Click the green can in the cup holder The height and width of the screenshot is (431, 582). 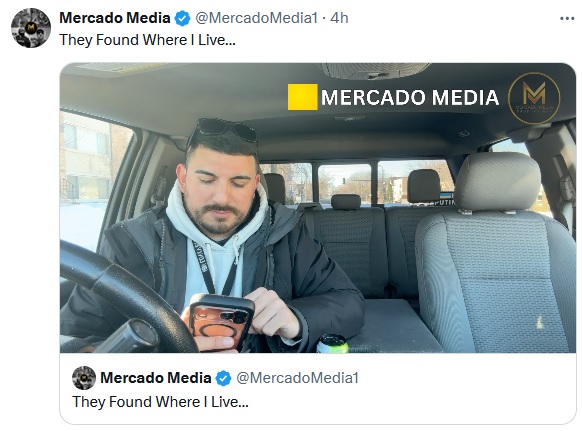click(332, 344)
